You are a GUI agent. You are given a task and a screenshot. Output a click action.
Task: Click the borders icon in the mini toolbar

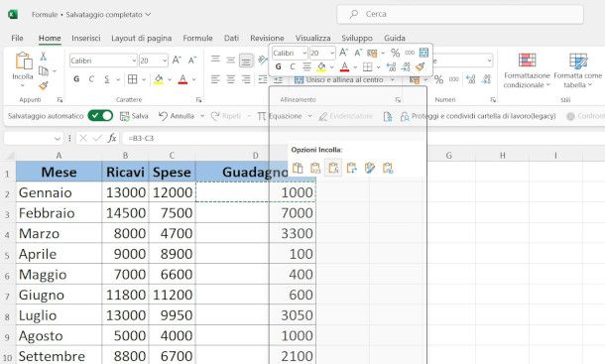coord(368,67)
